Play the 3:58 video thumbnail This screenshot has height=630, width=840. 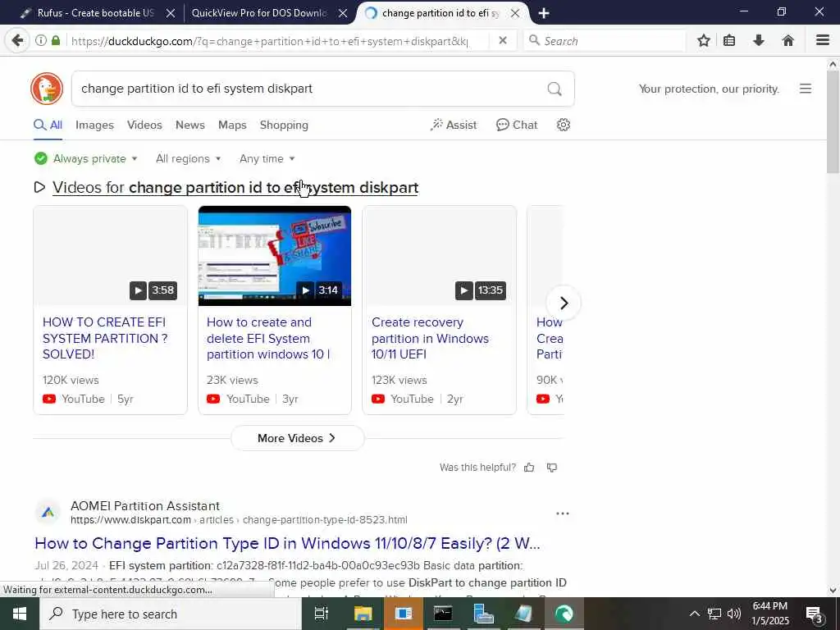pos(111,256)
